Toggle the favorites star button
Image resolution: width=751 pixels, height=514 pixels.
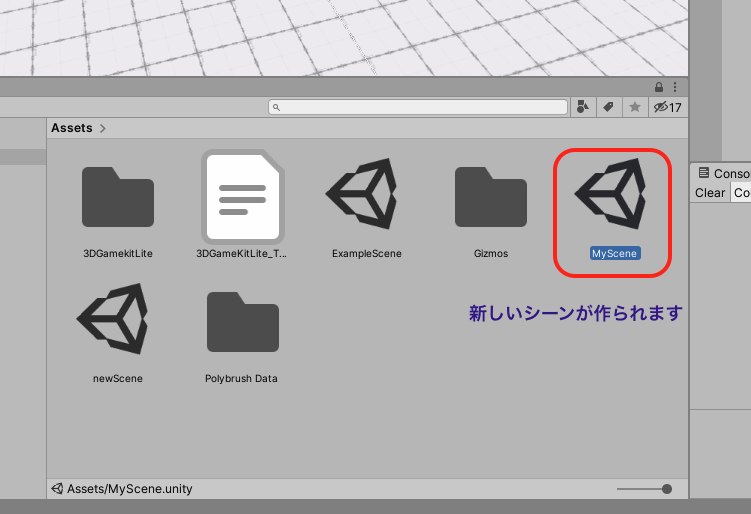point(633,107)
